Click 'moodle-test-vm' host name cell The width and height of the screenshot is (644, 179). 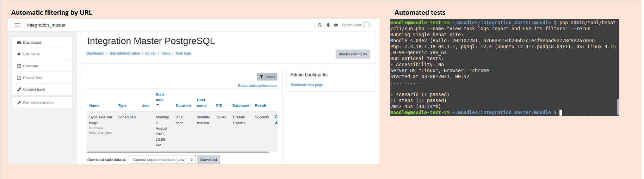point(203,120)
